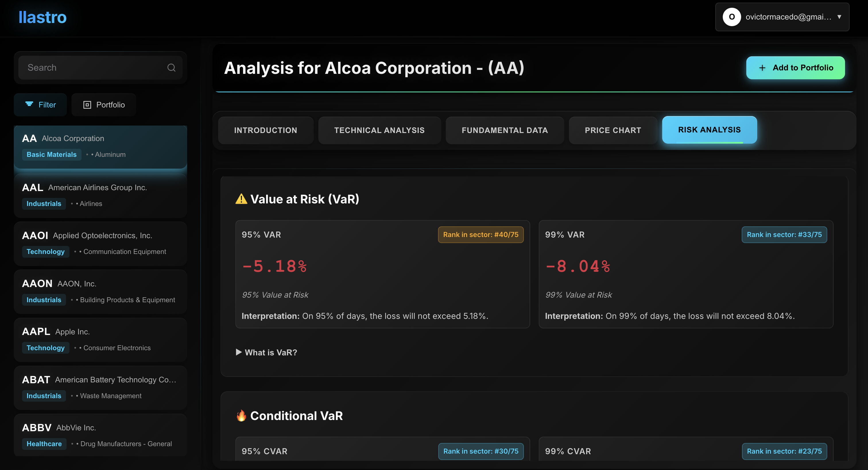Click the Search input field

(x=100, y=68)
